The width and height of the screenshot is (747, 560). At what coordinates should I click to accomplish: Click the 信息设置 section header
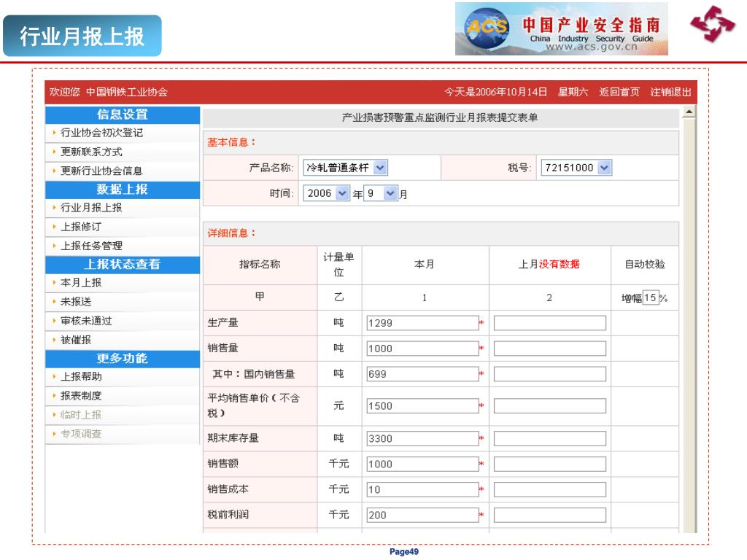(x=123, y=114)
